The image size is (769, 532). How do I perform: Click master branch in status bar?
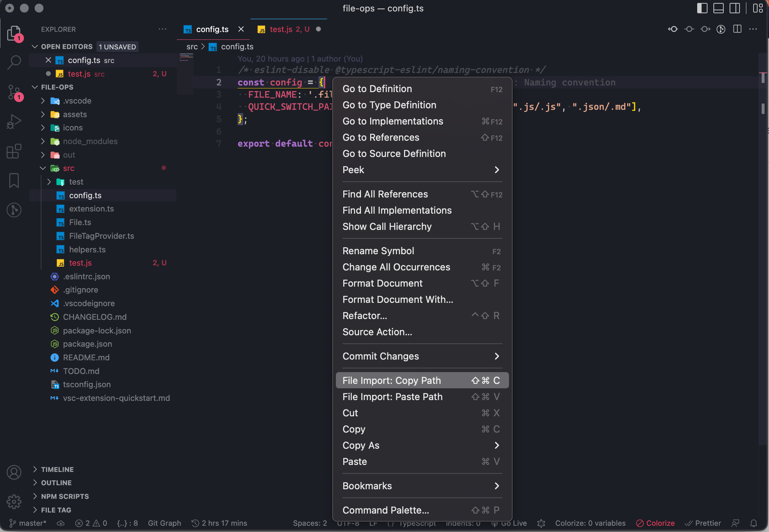click(x=28, y=523)
